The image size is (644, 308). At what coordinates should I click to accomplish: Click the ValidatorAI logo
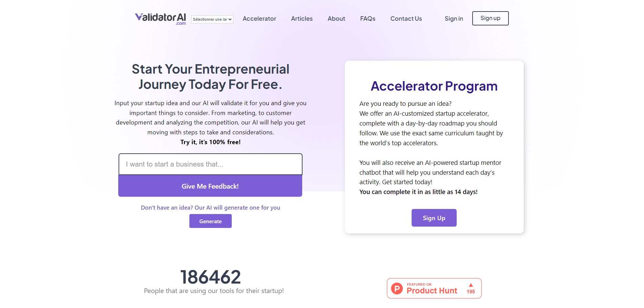tap(161, 19)
